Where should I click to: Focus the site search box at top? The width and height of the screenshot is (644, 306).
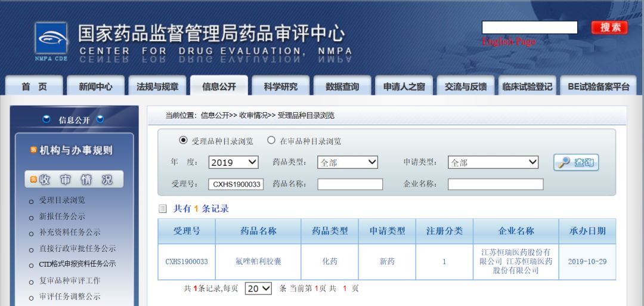[x=530, y=27]
